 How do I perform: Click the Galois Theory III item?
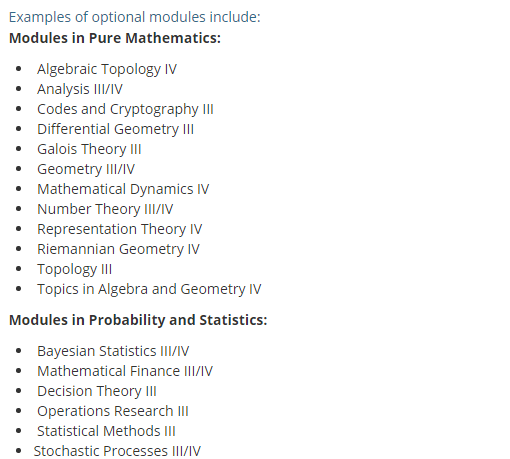[x=89, y=149]
